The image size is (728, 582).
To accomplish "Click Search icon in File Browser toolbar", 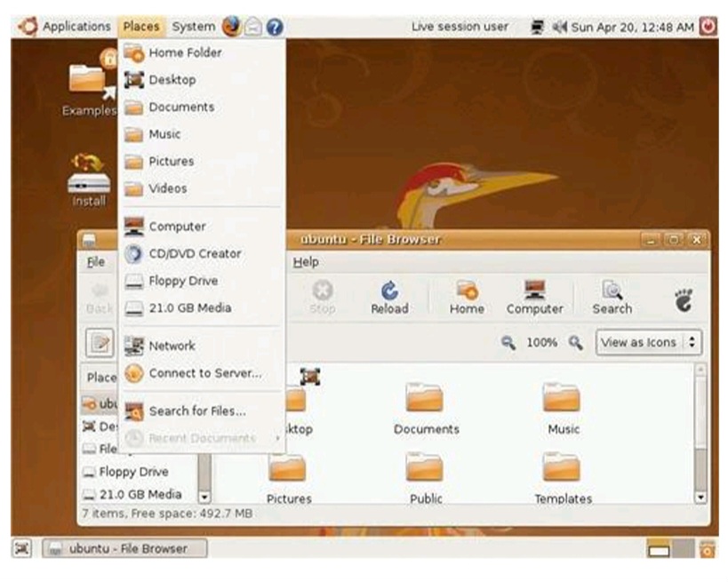I will click(612, 297).
